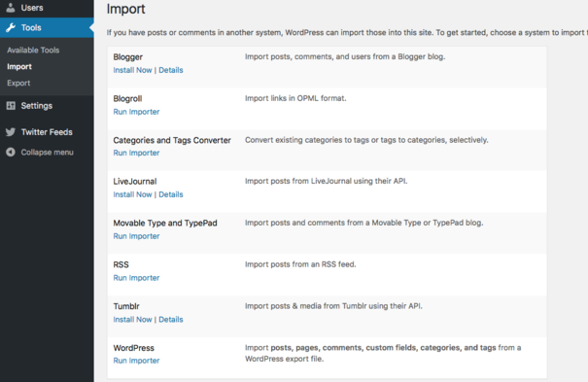Click the Tools wrench icon
Viewport: 588px width, 382px height.
pos(11,27)
